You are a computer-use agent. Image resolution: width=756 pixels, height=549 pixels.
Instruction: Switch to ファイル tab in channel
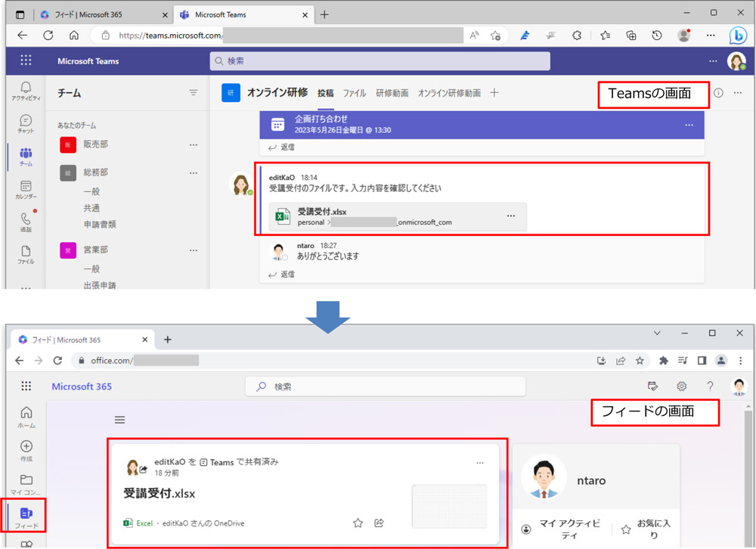tap(355, 93)
